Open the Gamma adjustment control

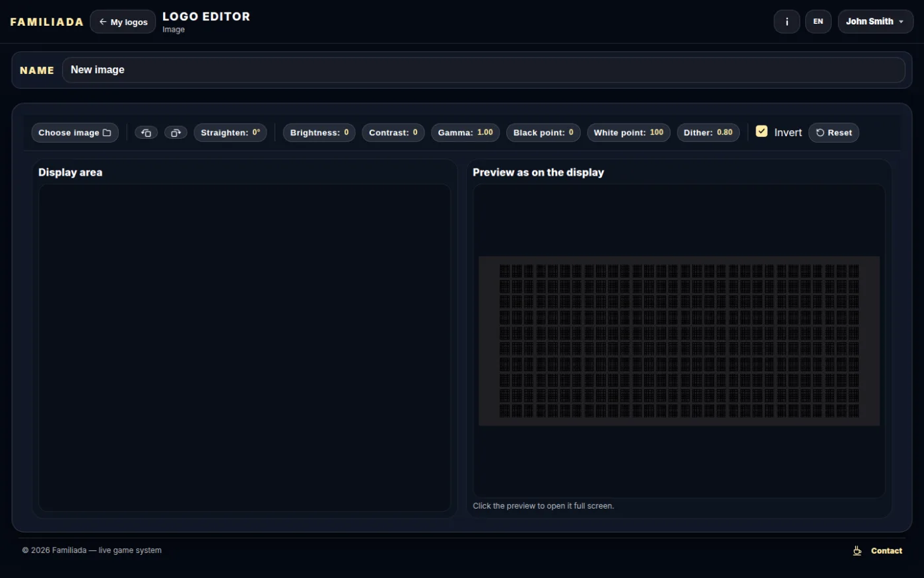pos(465,133)
